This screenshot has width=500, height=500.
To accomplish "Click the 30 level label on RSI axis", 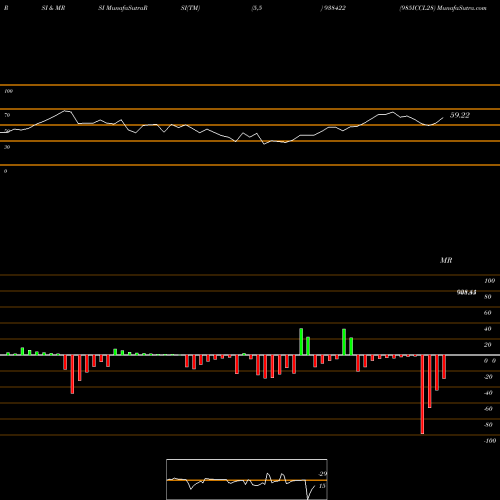I will (x=7, y=147).
